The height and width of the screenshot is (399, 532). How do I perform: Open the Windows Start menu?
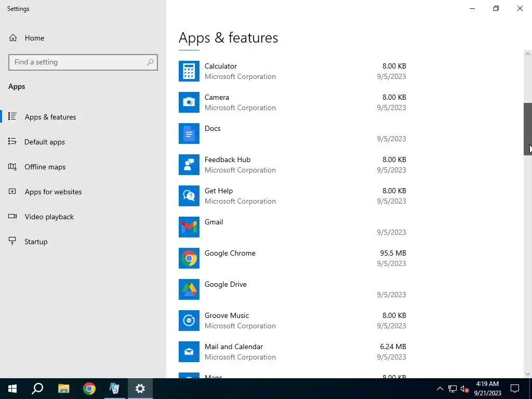(12, 389)
